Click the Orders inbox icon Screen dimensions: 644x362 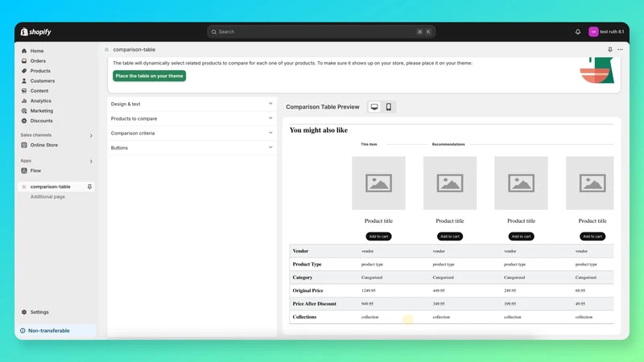[24, 61]
